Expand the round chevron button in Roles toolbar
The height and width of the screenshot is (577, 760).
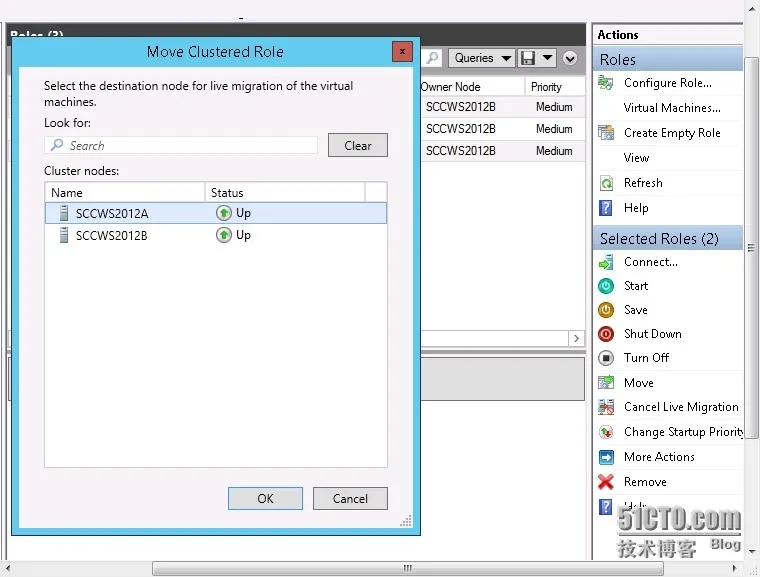(570, 59)
